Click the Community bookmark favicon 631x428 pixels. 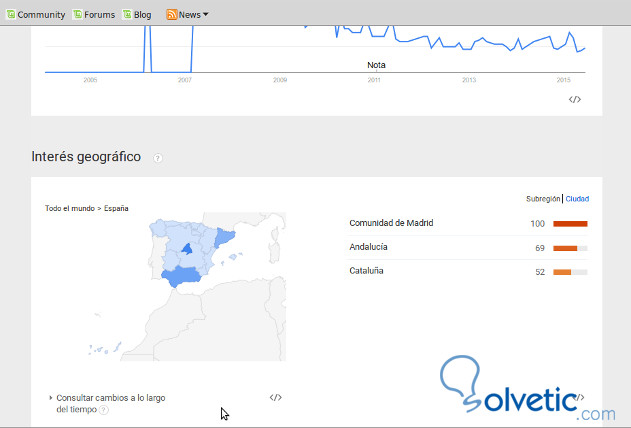(x=11, y=14)
